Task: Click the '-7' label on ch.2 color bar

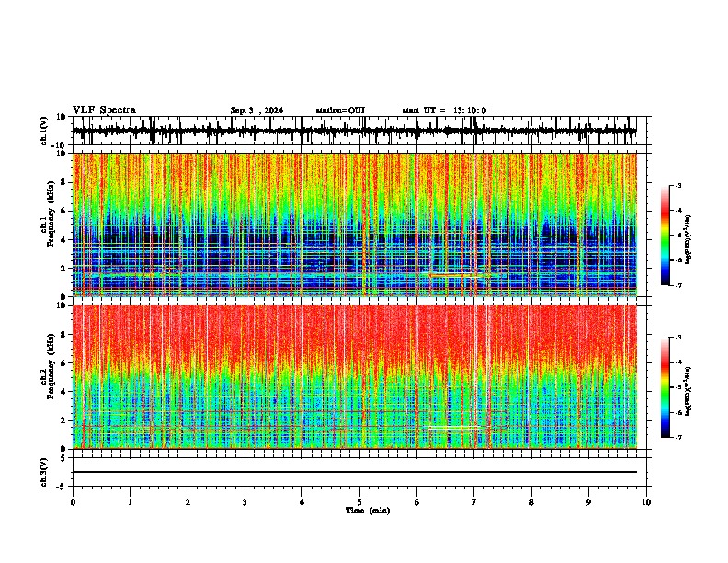Action: click(x=677, y=437)
